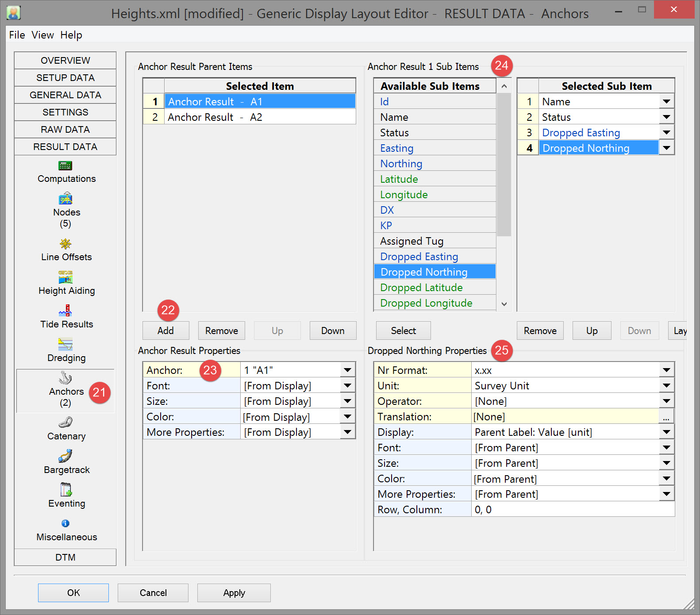Screen dimensions: 700x615
Task: Expand the Display format dropdown
Action: (x=666, y=432)
